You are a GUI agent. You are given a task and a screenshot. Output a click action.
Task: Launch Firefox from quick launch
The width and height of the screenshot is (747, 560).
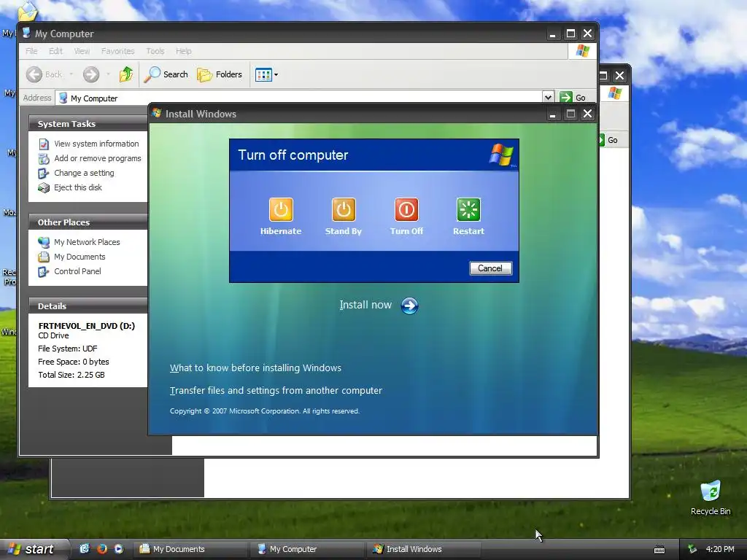101,548
